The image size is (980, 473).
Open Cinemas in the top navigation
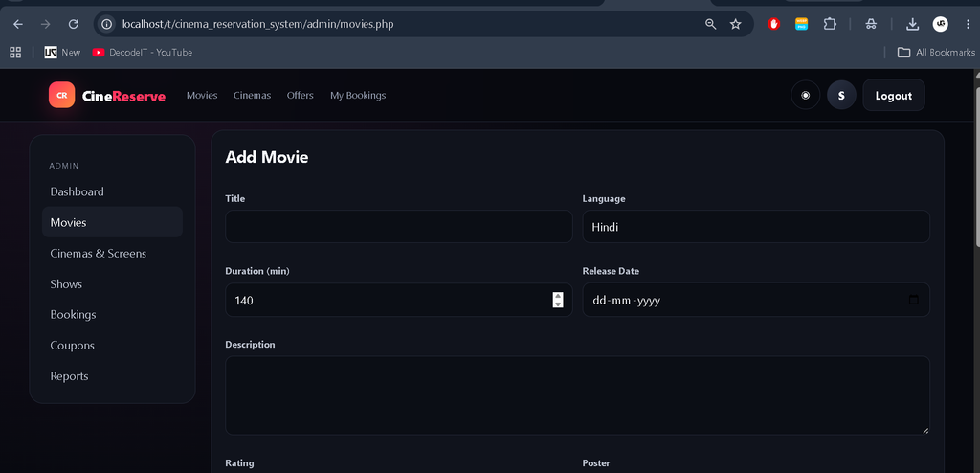[x=252, y=96]
